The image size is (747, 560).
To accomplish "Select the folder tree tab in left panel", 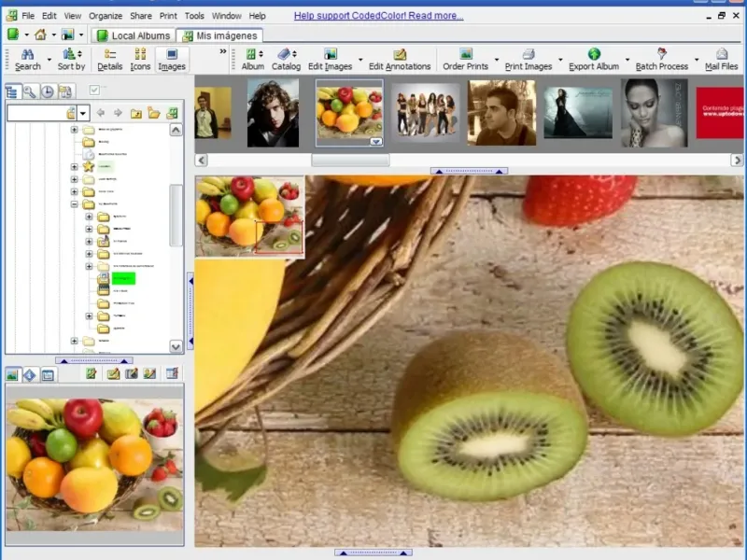I will tap(12, 91).
